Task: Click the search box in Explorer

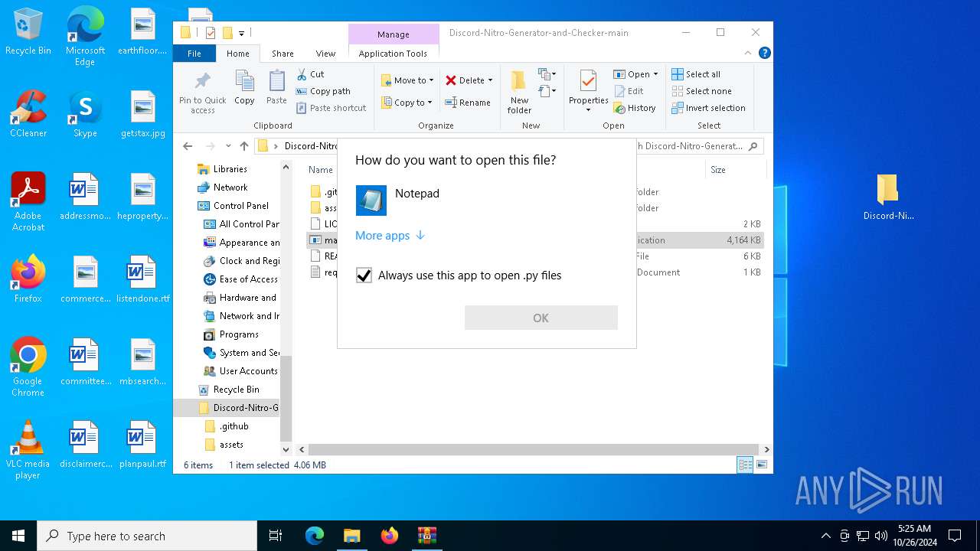Action: [698, 146]
